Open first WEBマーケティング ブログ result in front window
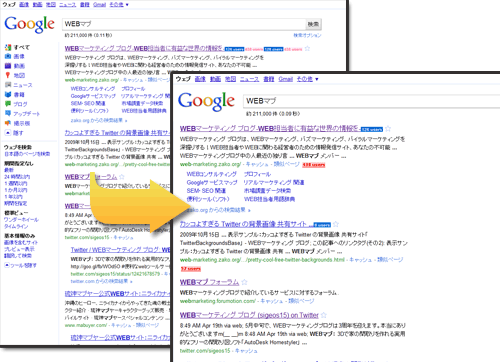This screenshot has width=500, height=362. click(270, 128)
